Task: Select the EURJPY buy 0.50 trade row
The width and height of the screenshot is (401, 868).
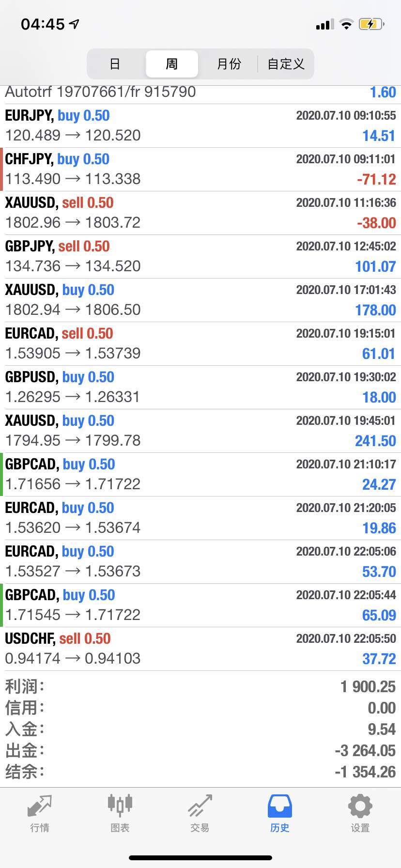Action: pyautogui.click(x=200, y=126)
